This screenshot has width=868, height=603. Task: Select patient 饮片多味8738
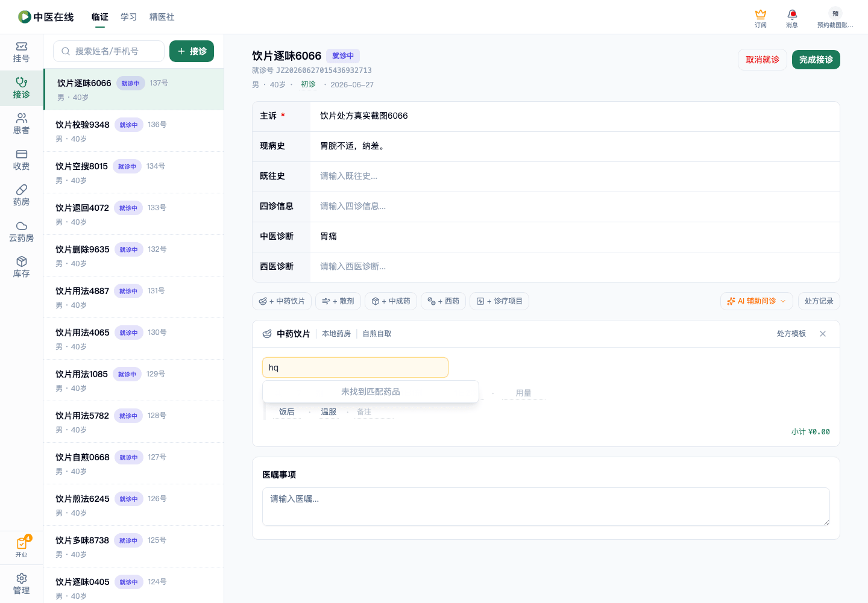point(134,546)
